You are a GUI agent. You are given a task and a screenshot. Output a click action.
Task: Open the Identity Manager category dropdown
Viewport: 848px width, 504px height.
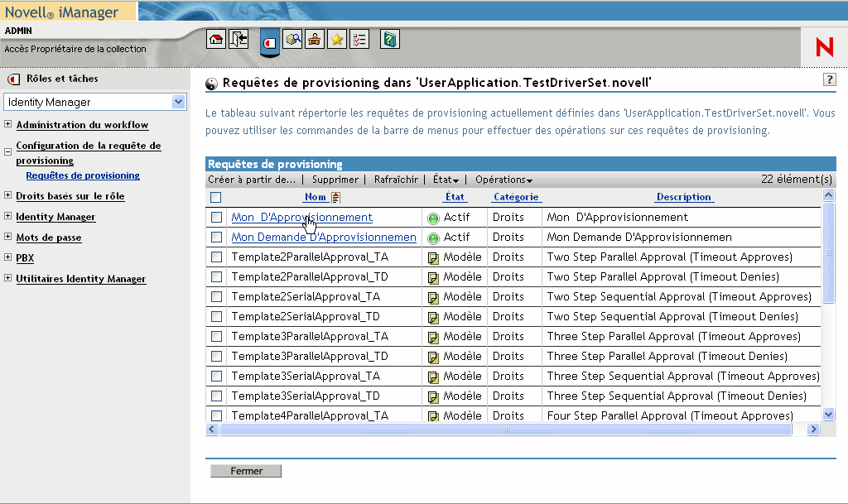(x=178, y=102)
